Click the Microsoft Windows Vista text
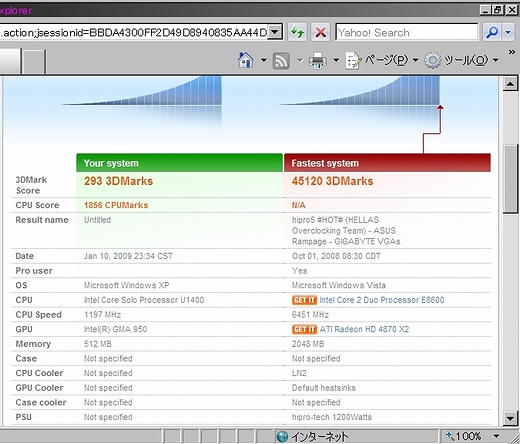 pyautogui.click(x=339, y=285)
